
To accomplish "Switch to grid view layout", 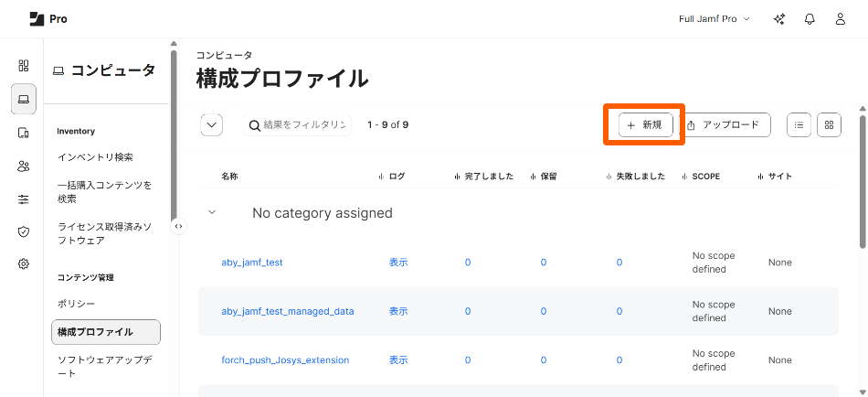I will tap(829, 125).
